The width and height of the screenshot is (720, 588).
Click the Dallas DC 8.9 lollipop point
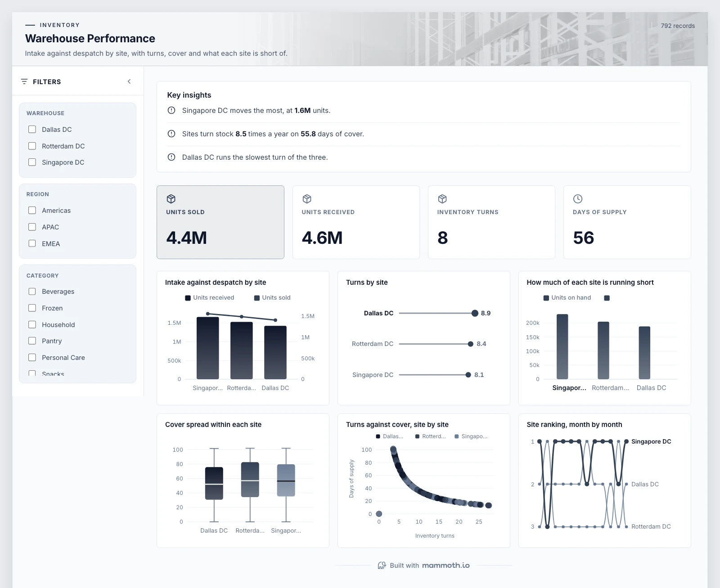pos(475,313)
